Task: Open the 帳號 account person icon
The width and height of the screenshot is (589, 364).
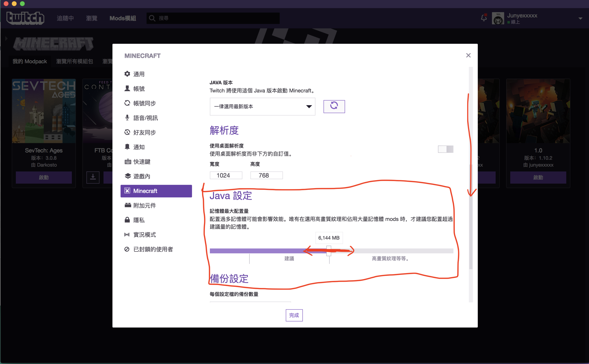Action: click(x=127, y=89)
